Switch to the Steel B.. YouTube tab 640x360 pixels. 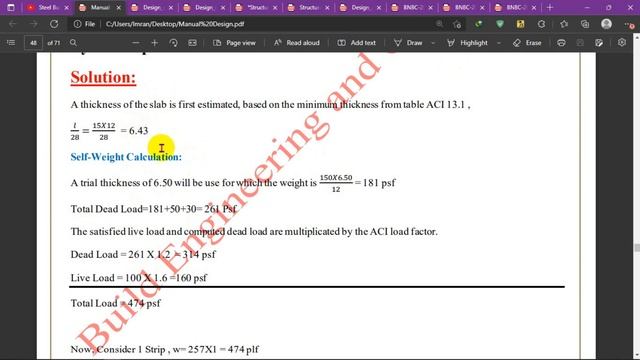pos(47,7)
